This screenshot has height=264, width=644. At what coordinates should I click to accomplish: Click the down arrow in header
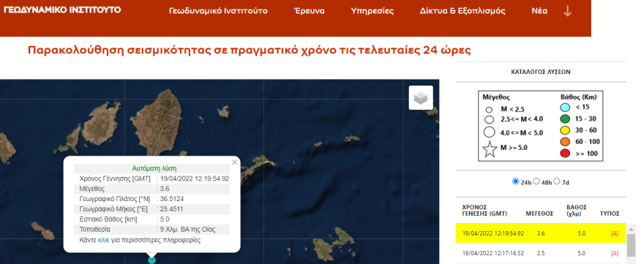568,11
